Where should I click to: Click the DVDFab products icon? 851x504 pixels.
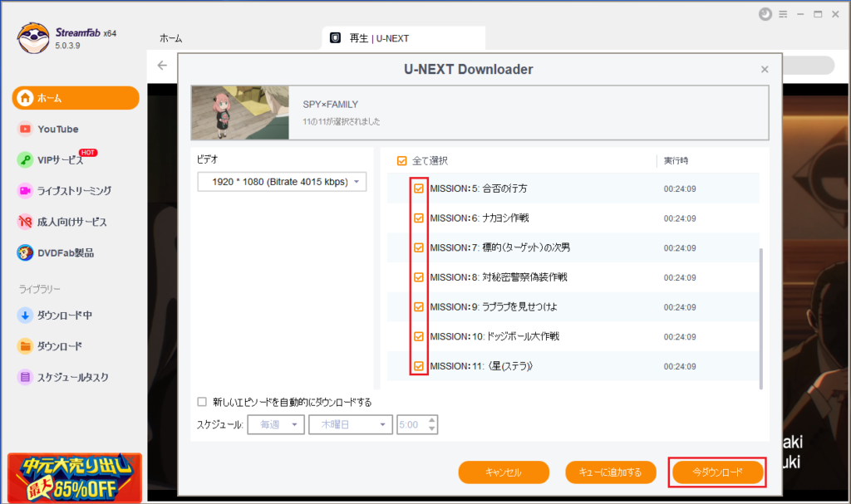tap(25, 252)
